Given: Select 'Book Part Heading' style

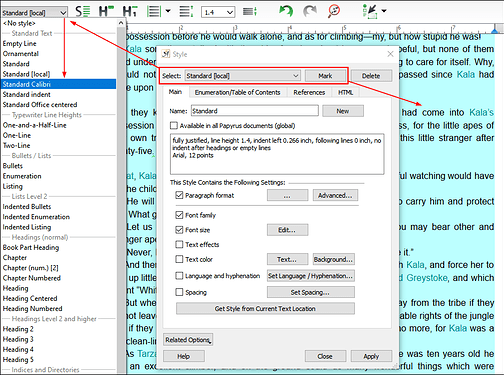Looking at the screenshot, I should tap(58, 247).
